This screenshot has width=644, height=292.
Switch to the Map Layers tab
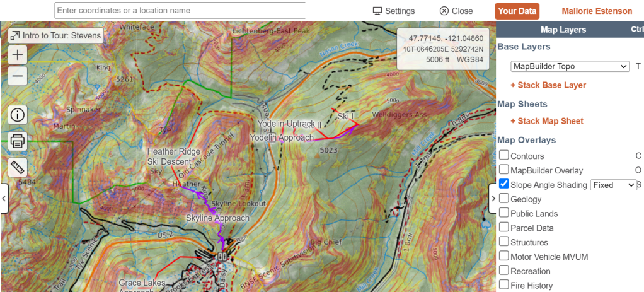[563, 30]
